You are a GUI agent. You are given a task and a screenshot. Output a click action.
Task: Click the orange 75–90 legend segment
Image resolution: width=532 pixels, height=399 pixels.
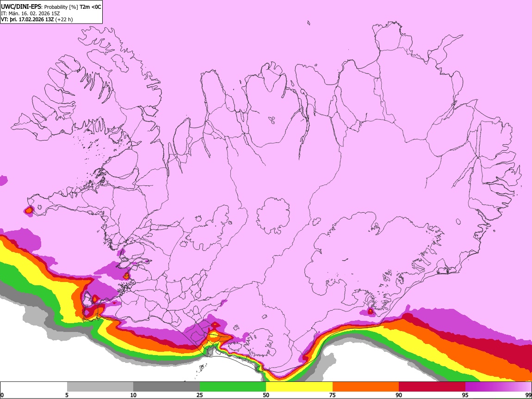365,387
